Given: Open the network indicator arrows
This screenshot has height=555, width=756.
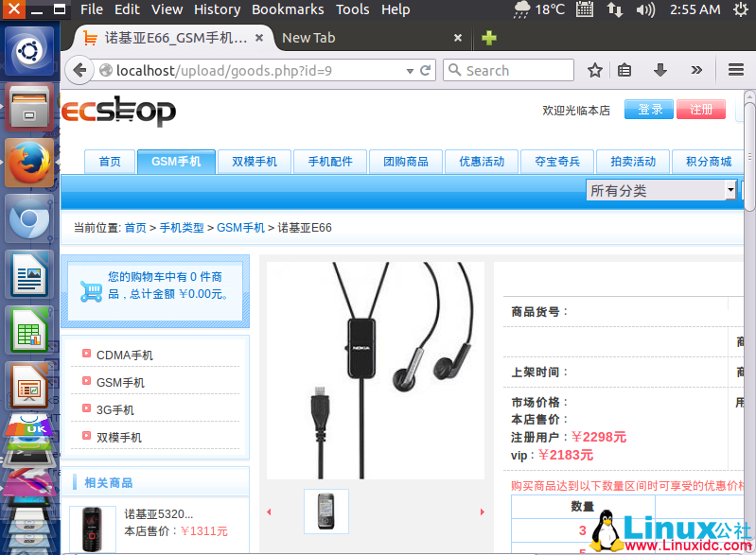Looking at the screenshot, I should click(x=615, y=9).
